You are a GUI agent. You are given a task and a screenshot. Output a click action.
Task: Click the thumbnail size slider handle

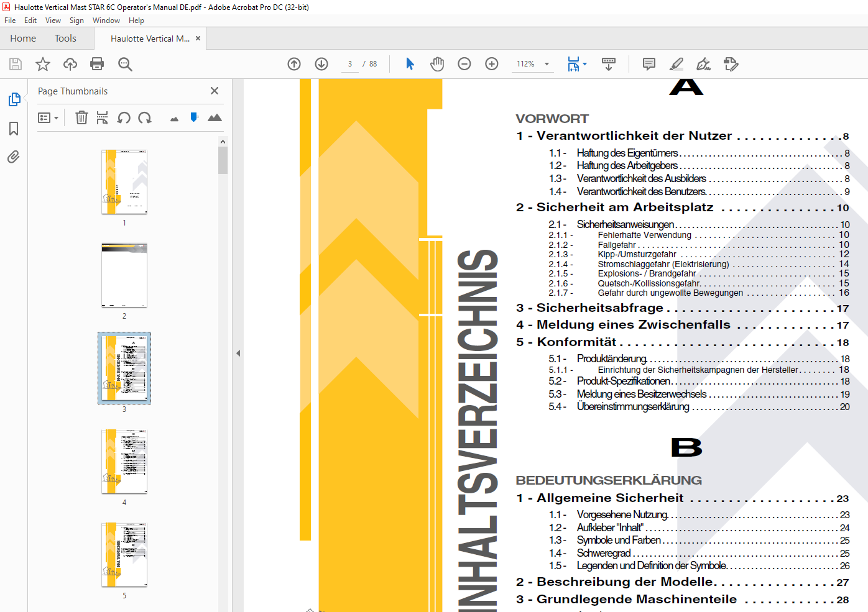click(x=194, y=117)
